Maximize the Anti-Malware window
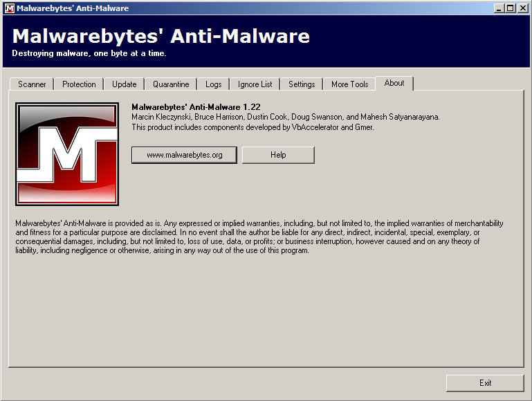 tap(510, 8)
